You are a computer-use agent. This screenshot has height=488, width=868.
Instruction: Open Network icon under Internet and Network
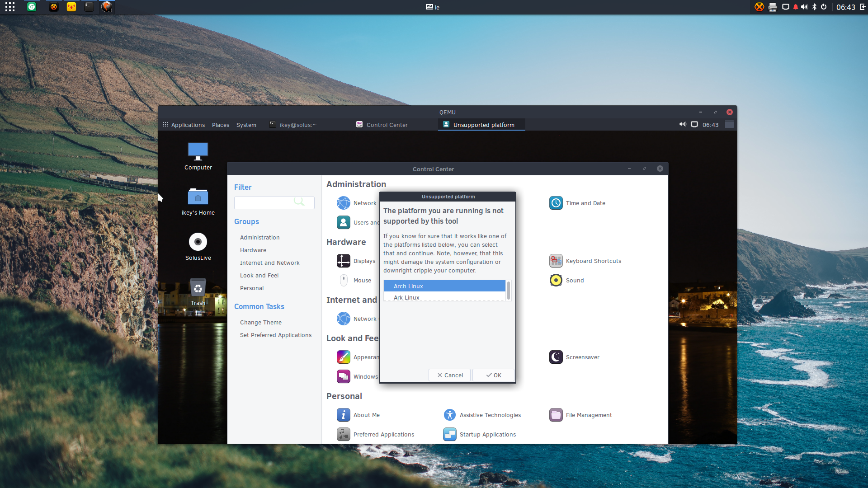coord(344,319)
